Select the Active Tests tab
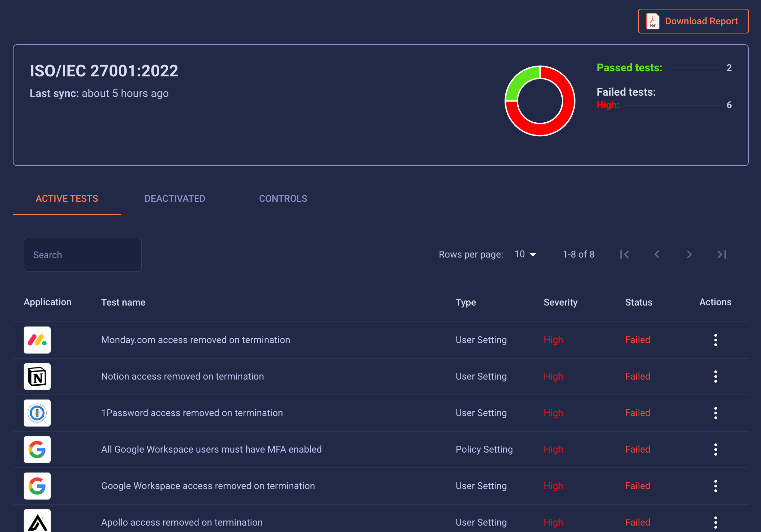 point(67,199)
